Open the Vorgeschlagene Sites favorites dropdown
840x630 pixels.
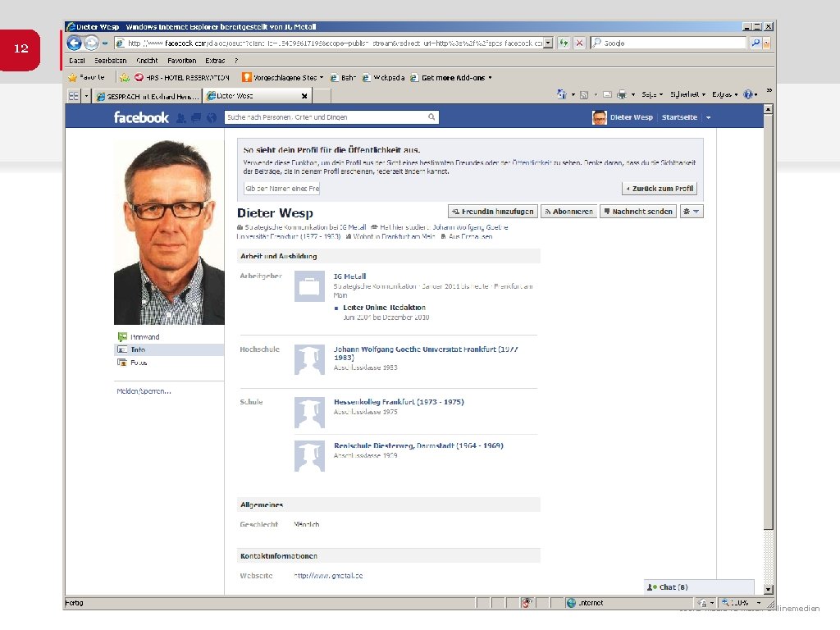click(x=283, y=78)
